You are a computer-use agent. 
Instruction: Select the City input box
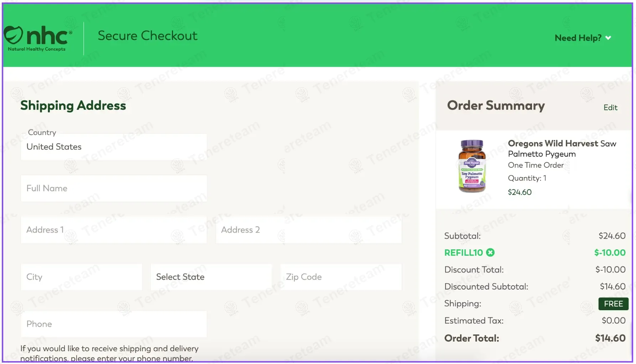click(81, 277)
